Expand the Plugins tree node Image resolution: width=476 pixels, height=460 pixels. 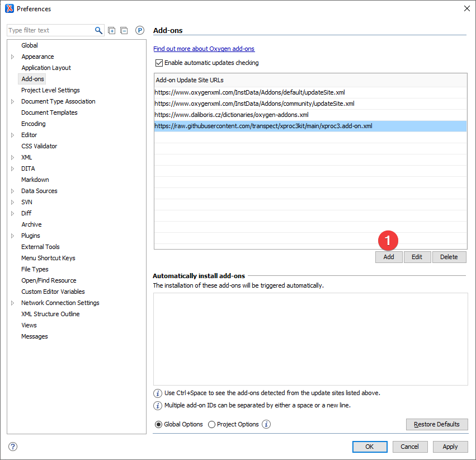(x=12, y=236)
